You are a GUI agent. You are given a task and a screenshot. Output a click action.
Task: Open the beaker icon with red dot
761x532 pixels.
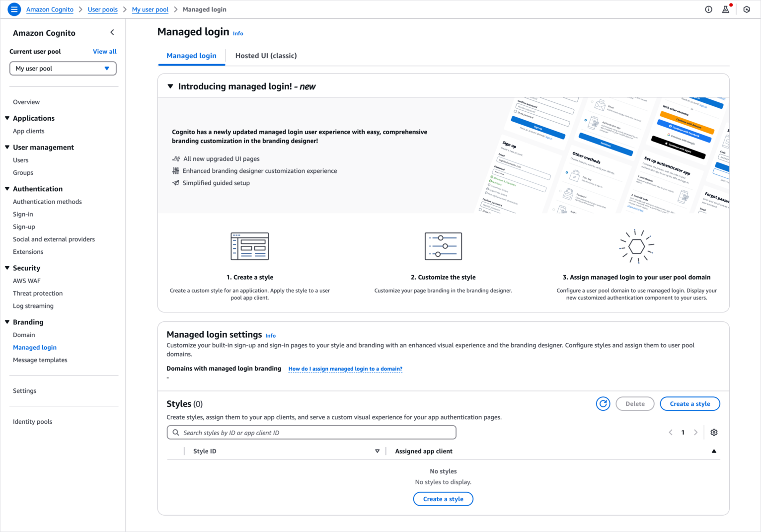pyautogui.click(x=726, y=9)
